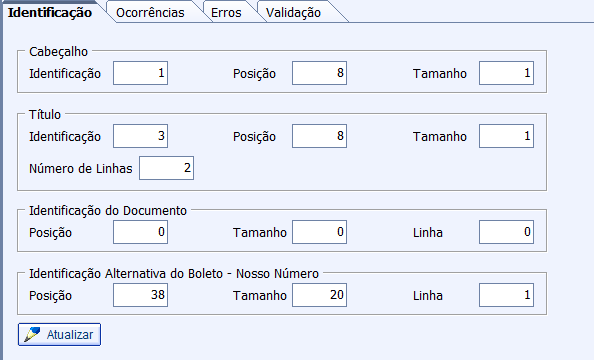The image size is (594, 360).
Task: Click Cabeçalho Posição input field
Action: (x=319, y=73)
